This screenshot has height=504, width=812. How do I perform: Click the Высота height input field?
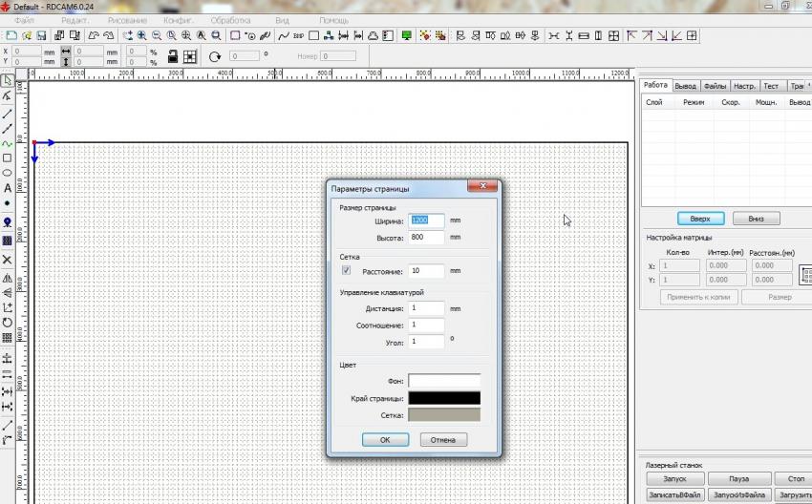(x=426, y=237)
